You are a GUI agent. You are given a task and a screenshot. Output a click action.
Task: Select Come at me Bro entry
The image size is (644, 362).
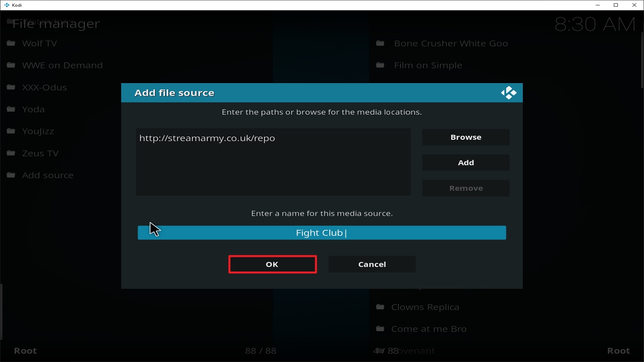click(x=429, y=329)
